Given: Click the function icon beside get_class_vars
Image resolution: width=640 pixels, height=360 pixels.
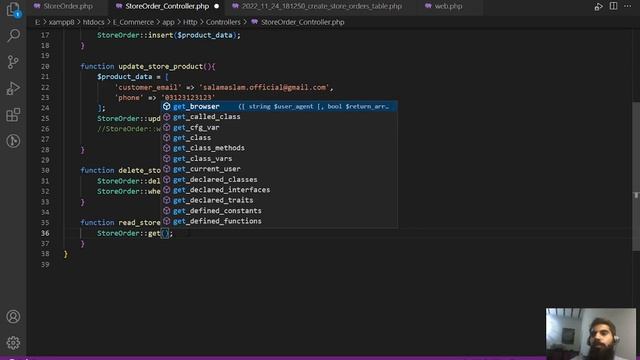Looking at the screenshot, I should point(167,158).
